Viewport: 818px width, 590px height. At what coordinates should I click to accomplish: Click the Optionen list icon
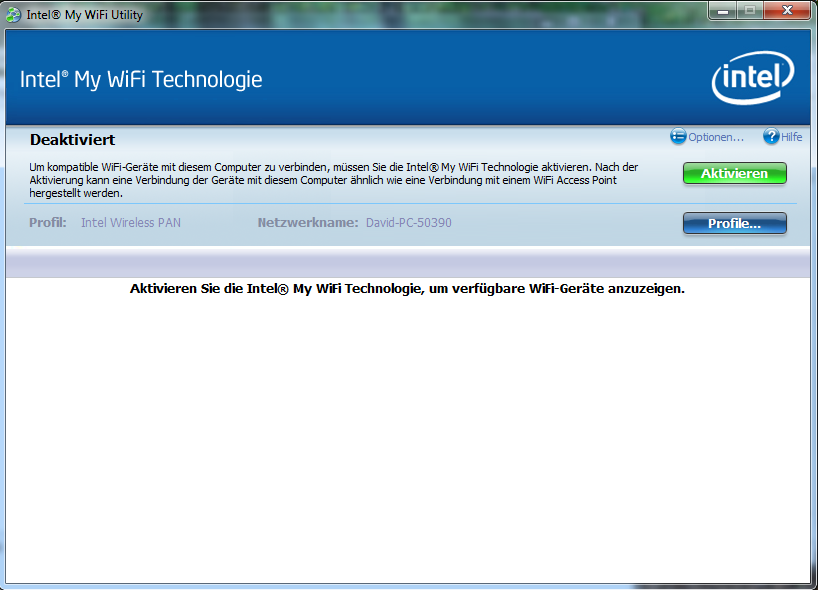coord(678,136)
